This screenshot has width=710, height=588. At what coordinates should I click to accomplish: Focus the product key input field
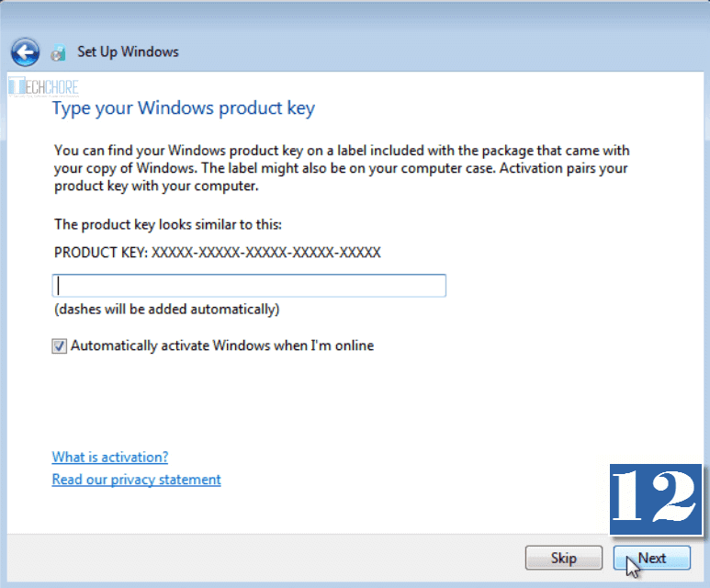click(x=249, y=286)
